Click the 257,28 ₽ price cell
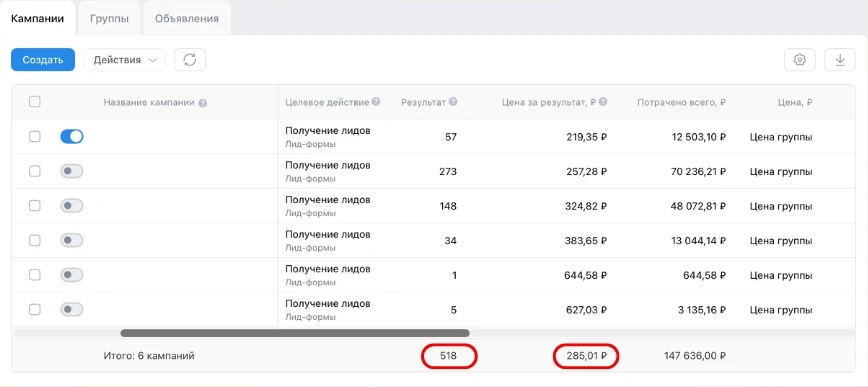This screenshot has height=387, width=868. [587, 172]
